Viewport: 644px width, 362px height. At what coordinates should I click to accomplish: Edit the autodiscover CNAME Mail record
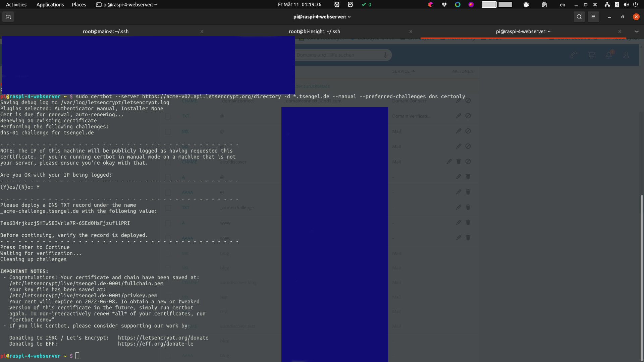tap(449, 162)
